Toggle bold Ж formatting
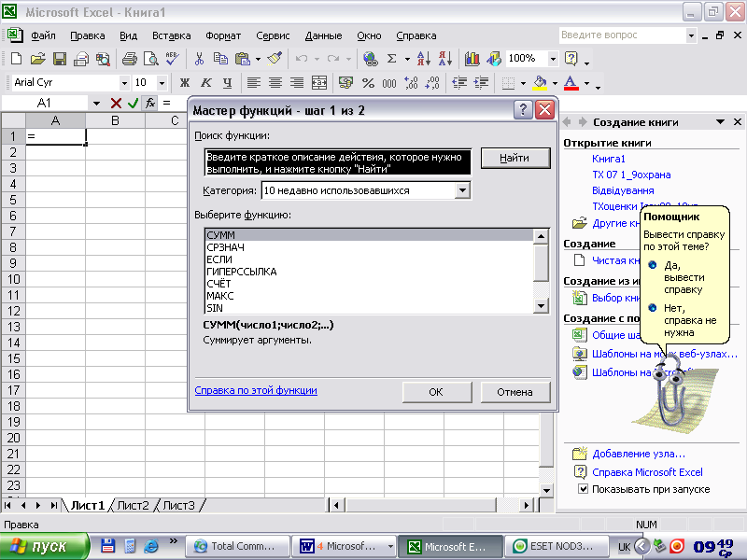The width and height of the screenshot is (747, 560). pyautogui.click(x=184, y=83)
